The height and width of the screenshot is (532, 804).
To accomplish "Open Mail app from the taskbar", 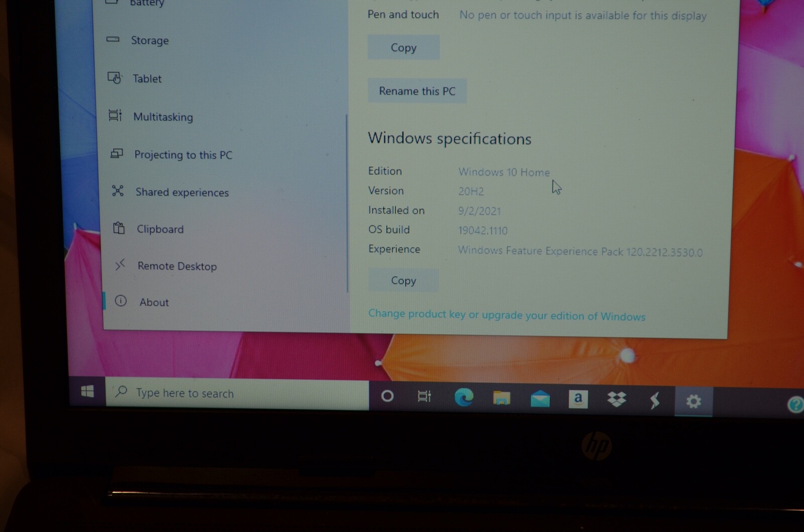I will point(540,399).
